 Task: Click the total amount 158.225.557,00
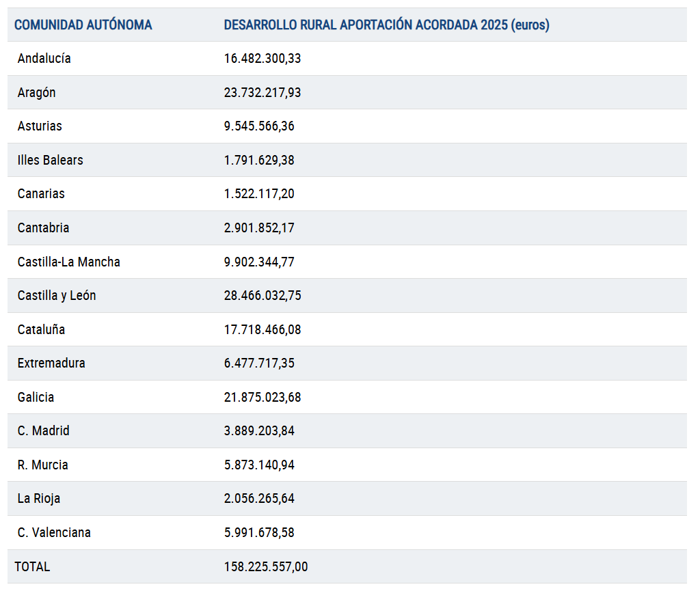tap(266, 567)
